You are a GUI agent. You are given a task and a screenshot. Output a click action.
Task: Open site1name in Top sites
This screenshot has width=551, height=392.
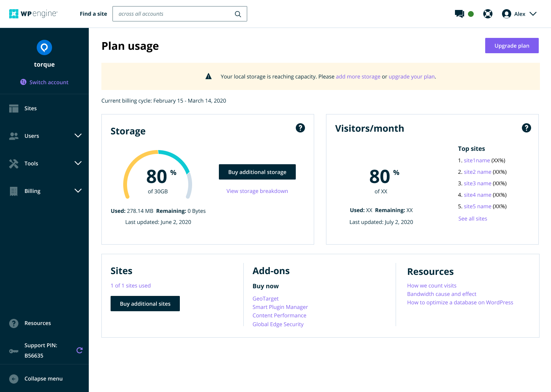pyautogui.click(x=477, y=160)
